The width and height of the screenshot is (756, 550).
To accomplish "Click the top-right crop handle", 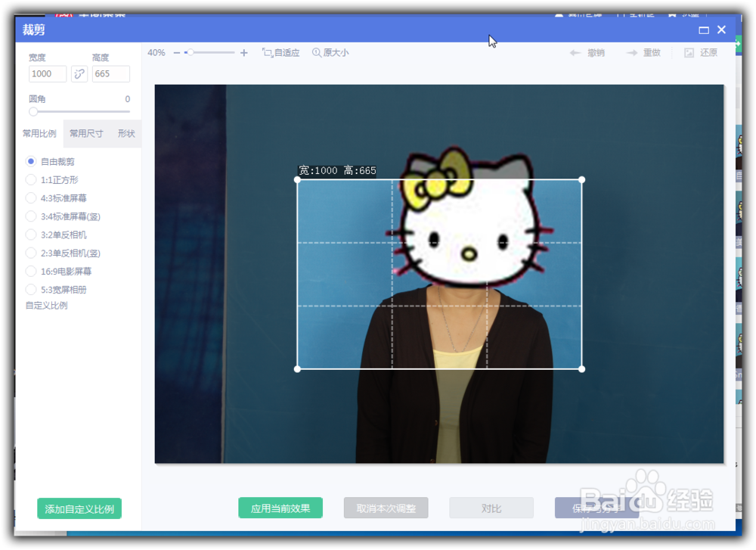I will (x=582, y=180).
